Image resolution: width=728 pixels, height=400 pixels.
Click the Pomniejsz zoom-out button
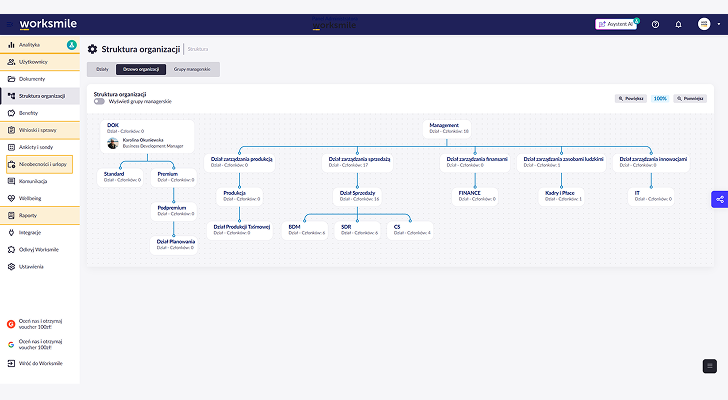tap(690, 98)
